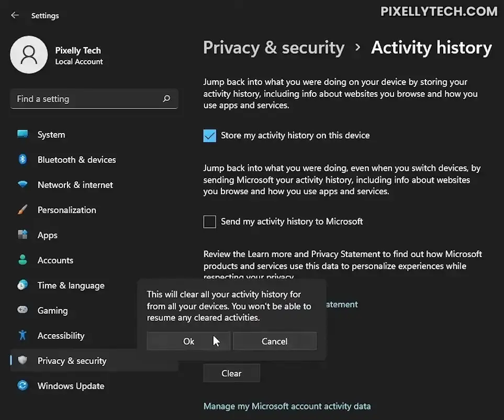Click the Personalization paintbrush icon
This screenshot has height=420, width=504.
(23, 209)
